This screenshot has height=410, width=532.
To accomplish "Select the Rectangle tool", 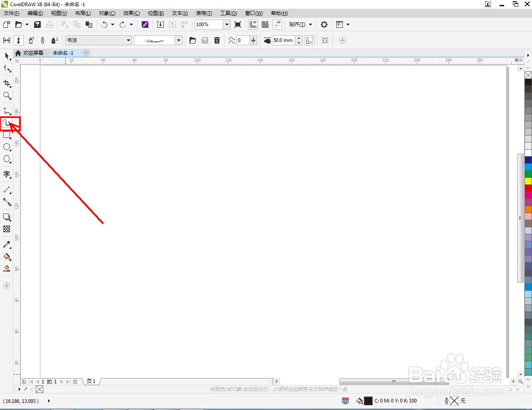I will [7, 135].
